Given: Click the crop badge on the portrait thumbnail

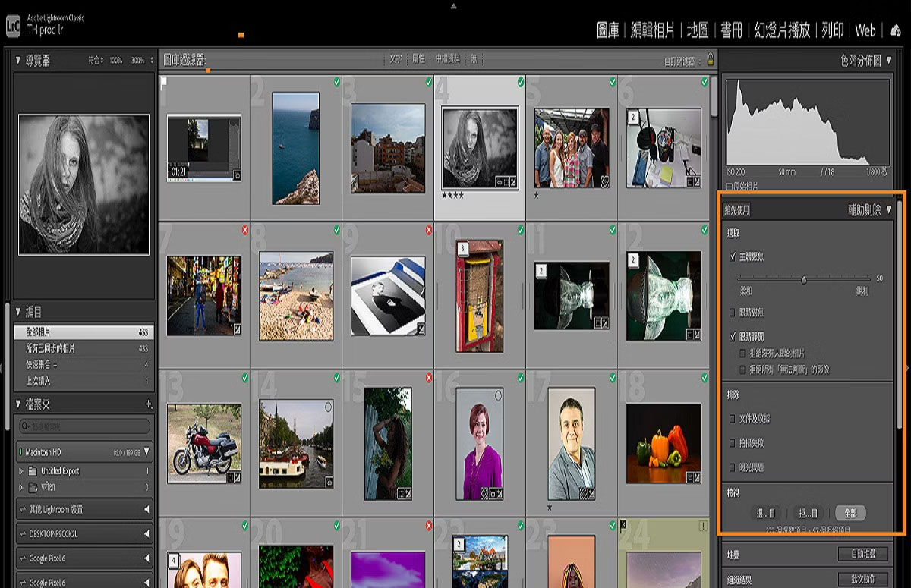Looking at the screenshot, I should pos(506,181).
